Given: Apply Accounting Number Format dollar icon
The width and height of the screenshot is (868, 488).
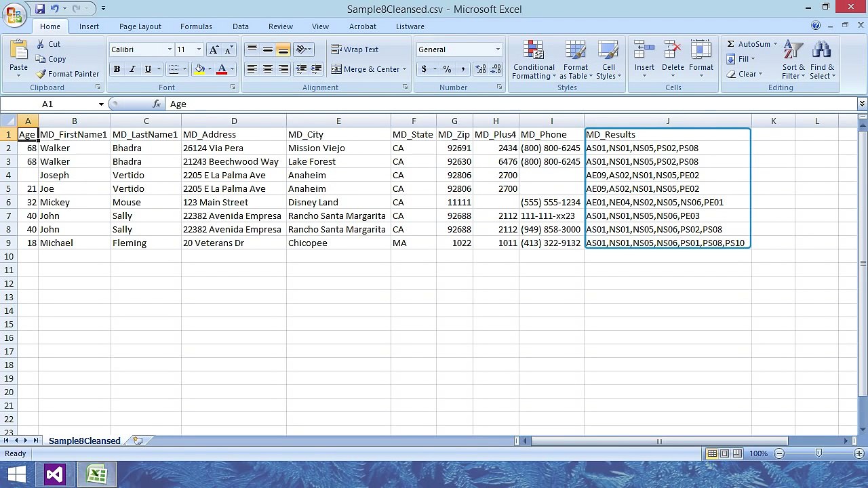Looking at the screenshot, I should click(x=424, y=69).
